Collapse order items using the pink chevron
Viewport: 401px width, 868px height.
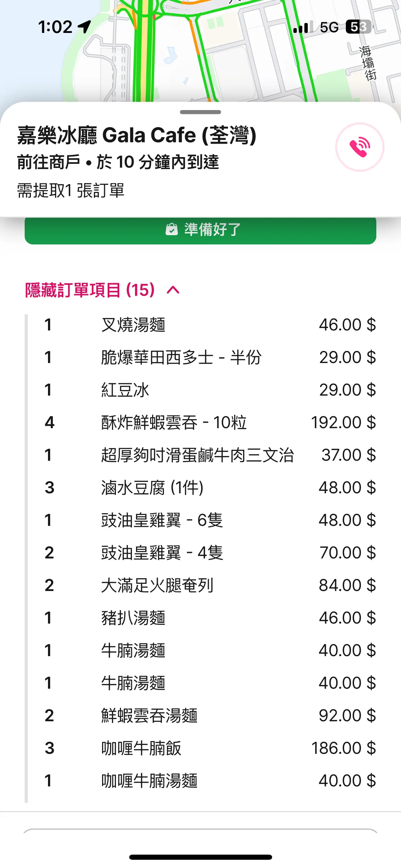point(173,290)
